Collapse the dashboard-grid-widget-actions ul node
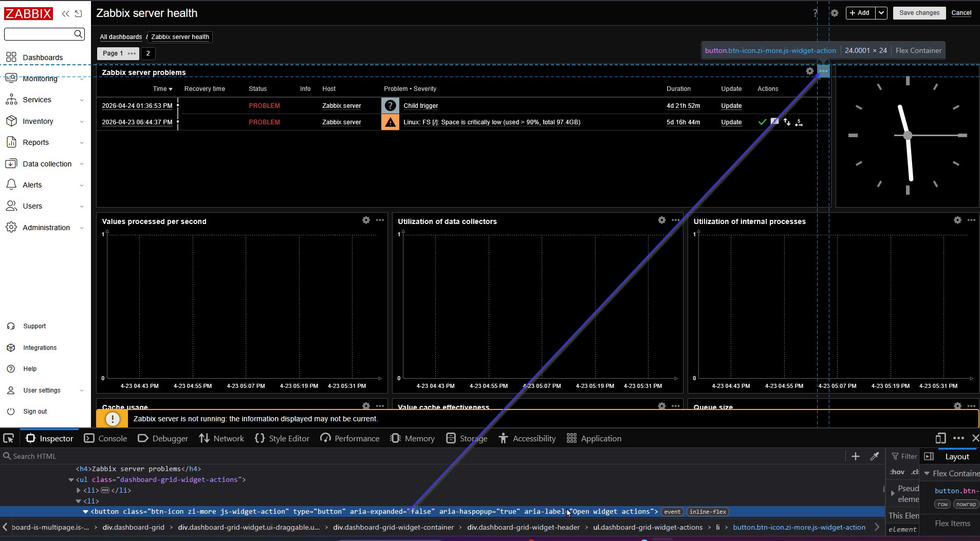This screenshot has height=541, width=980. pos(71,480)
